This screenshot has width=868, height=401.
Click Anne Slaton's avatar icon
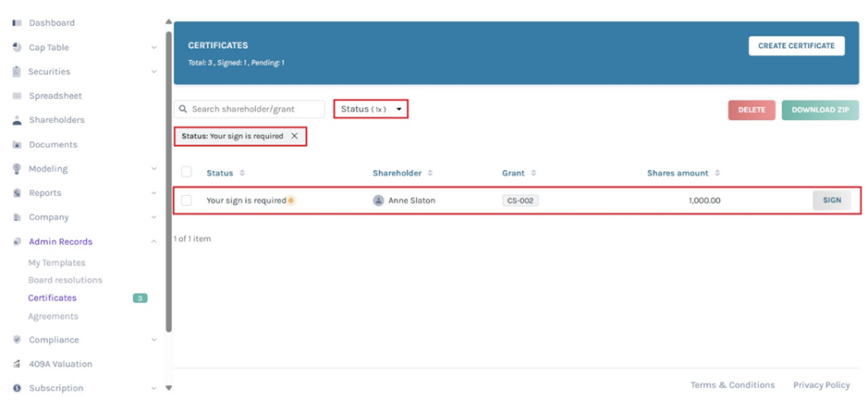[x=378, y=200]
